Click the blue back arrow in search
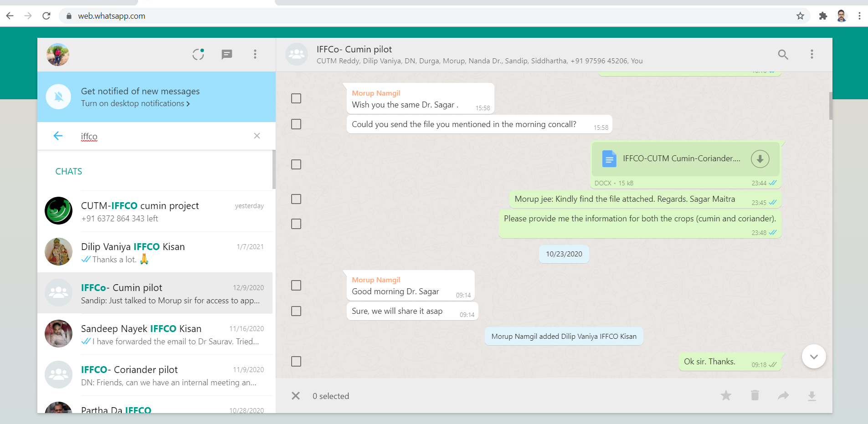Screen dimensions: 868x424 [58, 136]
